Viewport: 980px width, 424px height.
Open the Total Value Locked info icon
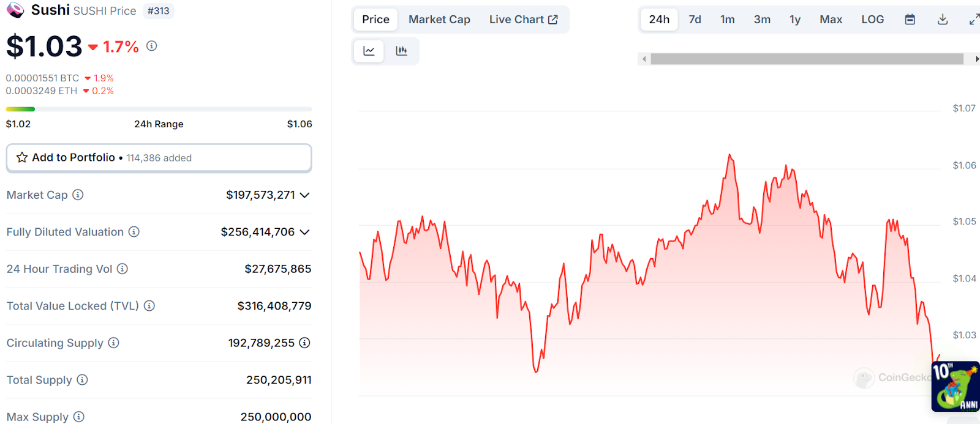coord(149,305)
